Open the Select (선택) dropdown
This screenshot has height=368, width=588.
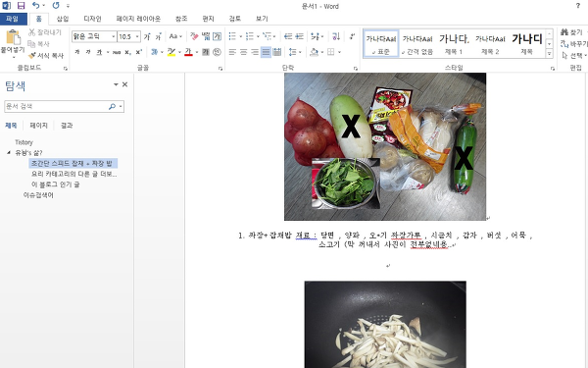tap(573, 56)
